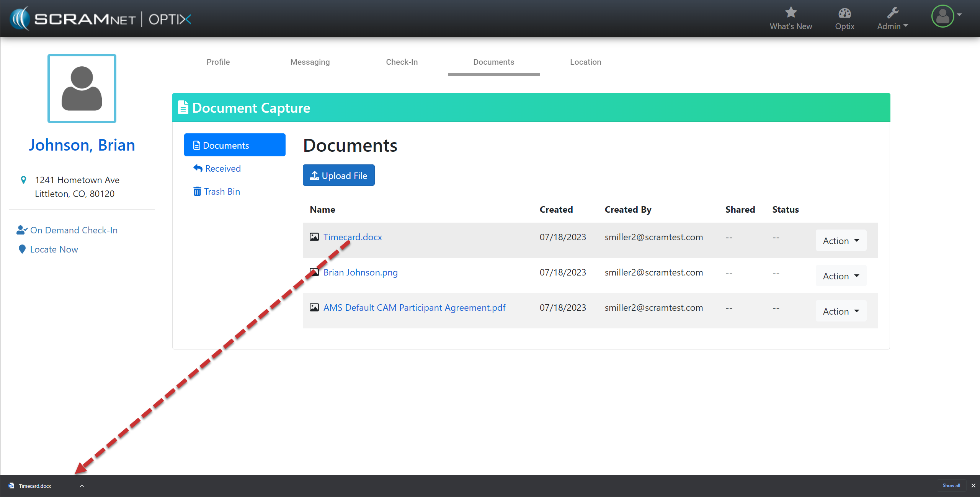Click Brian Johnson's profile photo placeholder
The image size is (980, 497).
(x=82, y=89)
